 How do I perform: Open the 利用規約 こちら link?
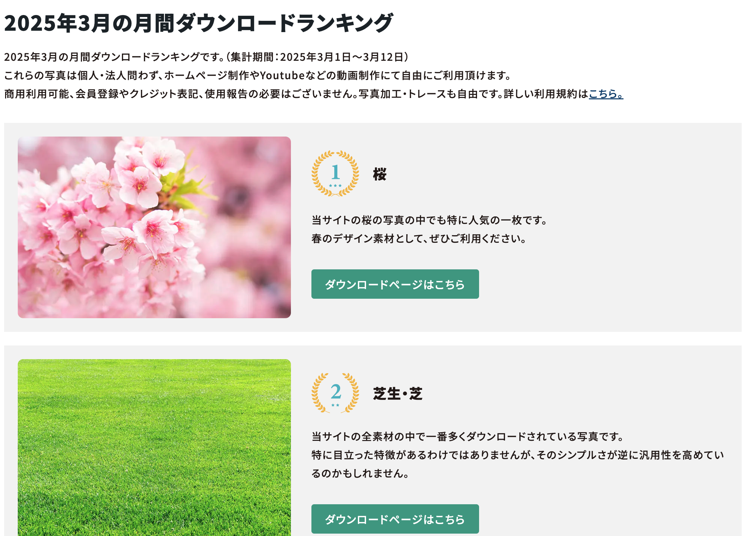coord(606,94)
